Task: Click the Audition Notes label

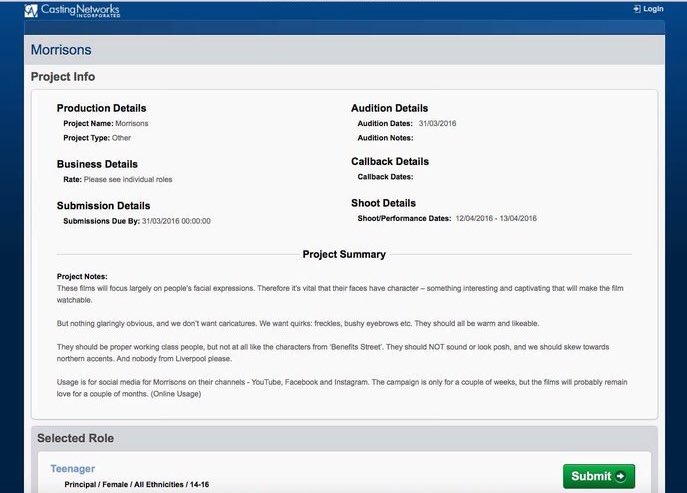Action: [385, 138]
